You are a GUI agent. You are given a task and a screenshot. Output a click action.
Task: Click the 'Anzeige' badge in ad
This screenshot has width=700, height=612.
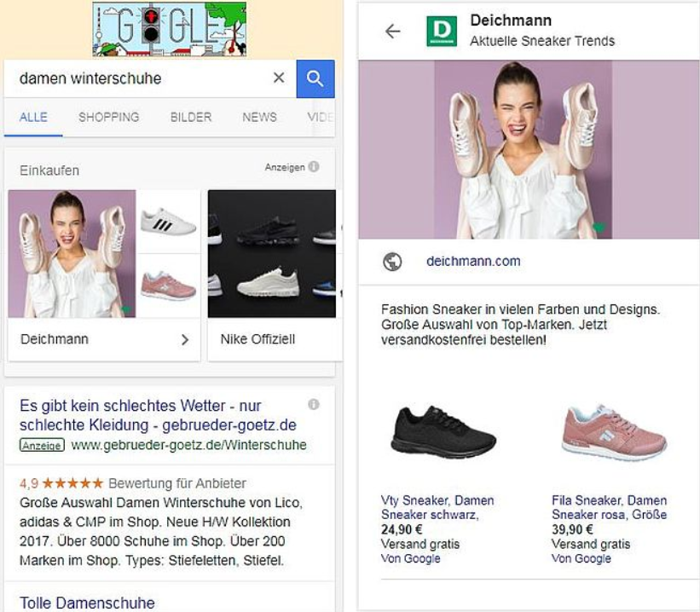point(42,445)
